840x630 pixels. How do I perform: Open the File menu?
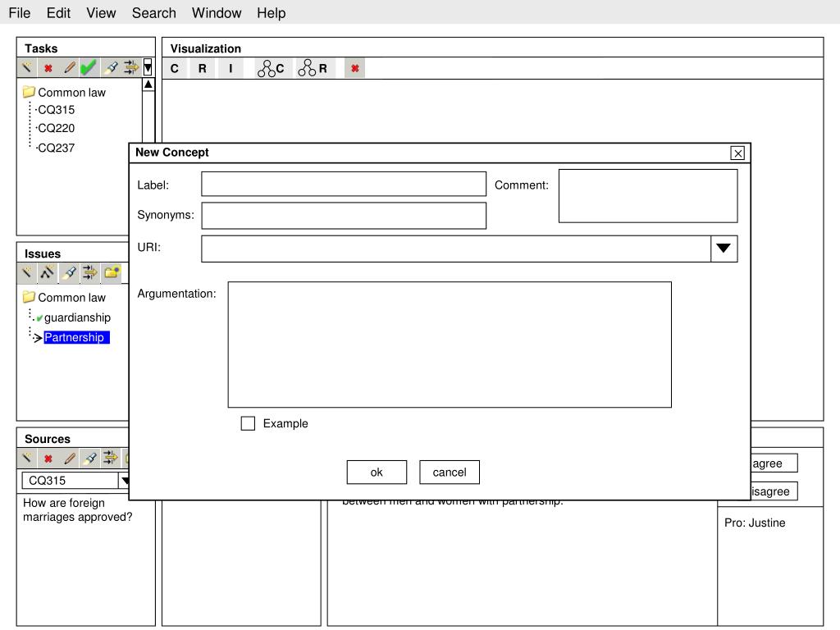point(20,13)
